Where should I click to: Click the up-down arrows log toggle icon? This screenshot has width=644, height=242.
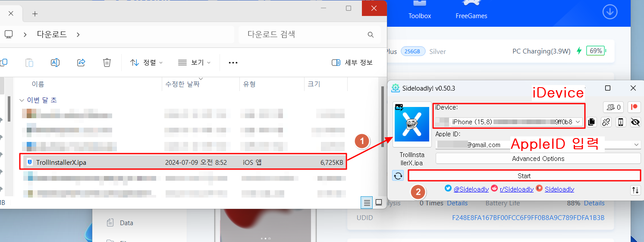[635, 190]
